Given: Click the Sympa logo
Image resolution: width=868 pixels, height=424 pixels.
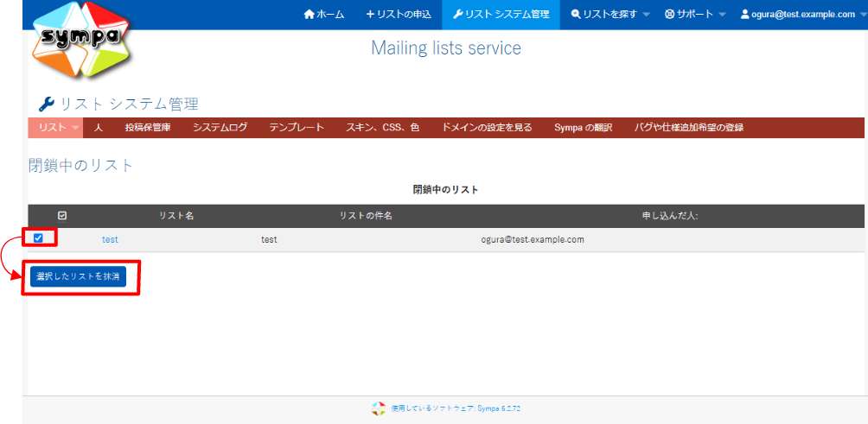Looking at the screenshot, I should 82,40.
